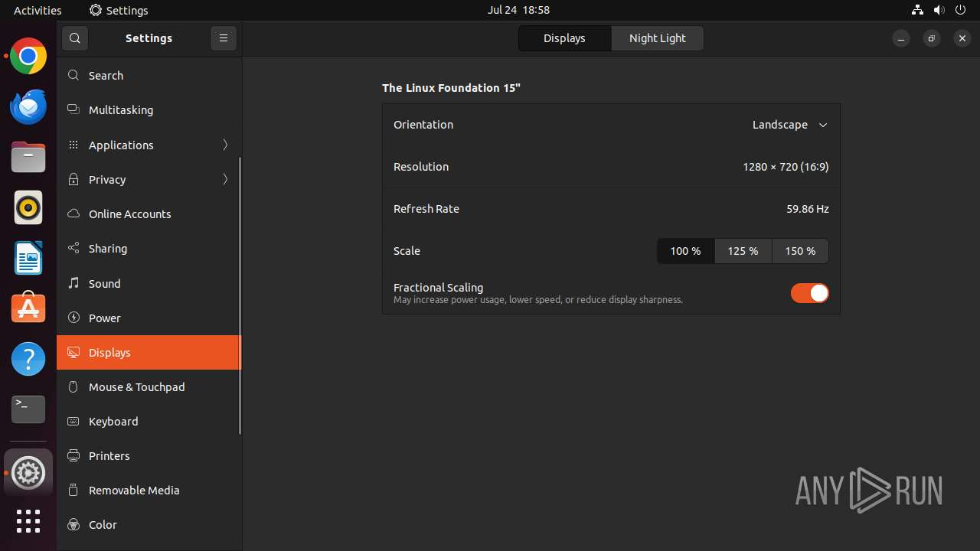Click the Privacy lock sidebar icon
Screen dimensions: 980x551
click(73, 179)
